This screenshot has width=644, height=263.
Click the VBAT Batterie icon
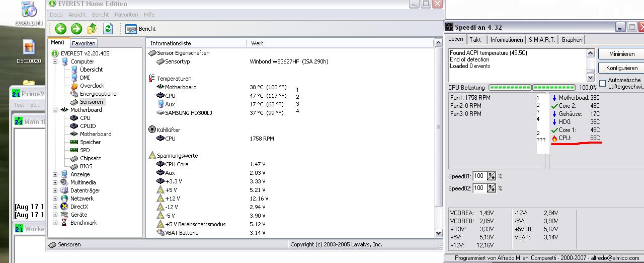(x=160, y=233)
